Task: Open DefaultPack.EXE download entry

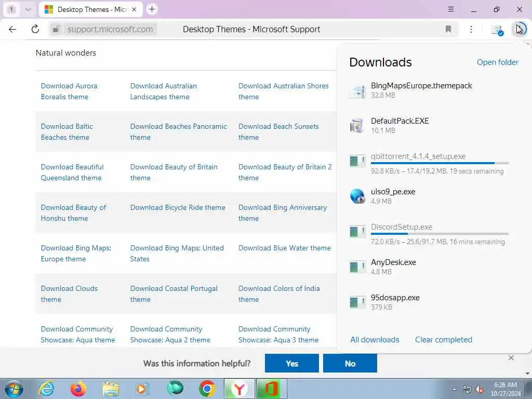Action: (x=434, y=126)
